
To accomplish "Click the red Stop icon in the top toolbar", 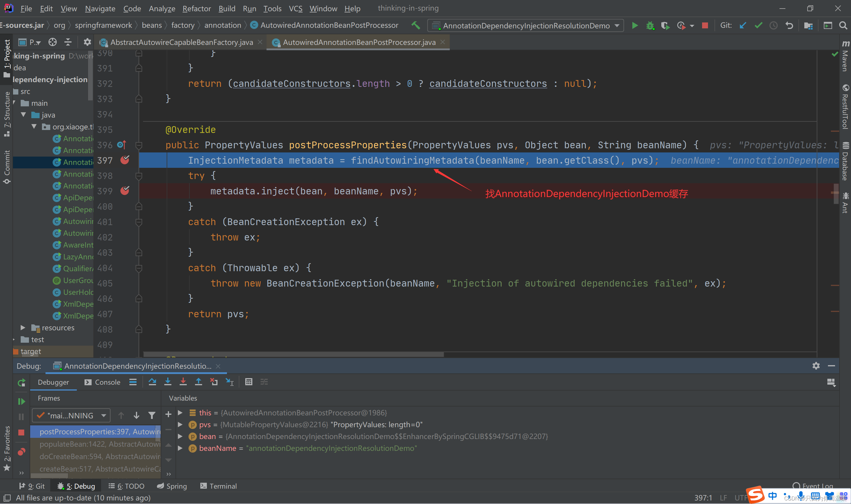I will [x=705, y=25].
